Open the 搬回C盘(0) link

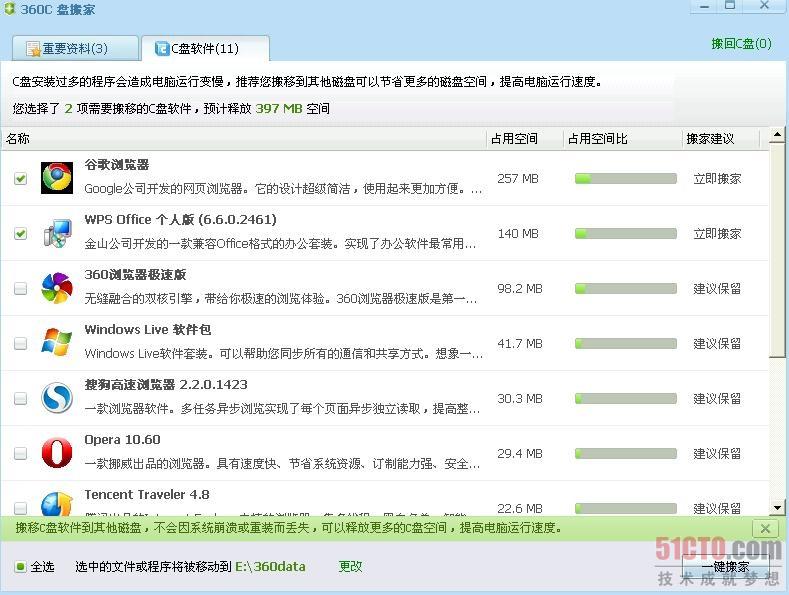pos(741,44)
